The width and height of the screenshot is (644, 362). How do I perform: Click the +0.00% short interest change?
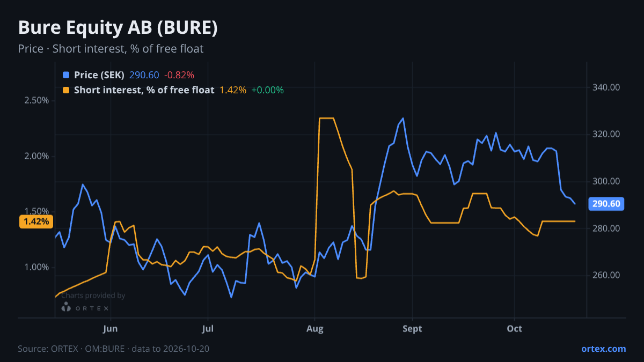tap(267, 90)
